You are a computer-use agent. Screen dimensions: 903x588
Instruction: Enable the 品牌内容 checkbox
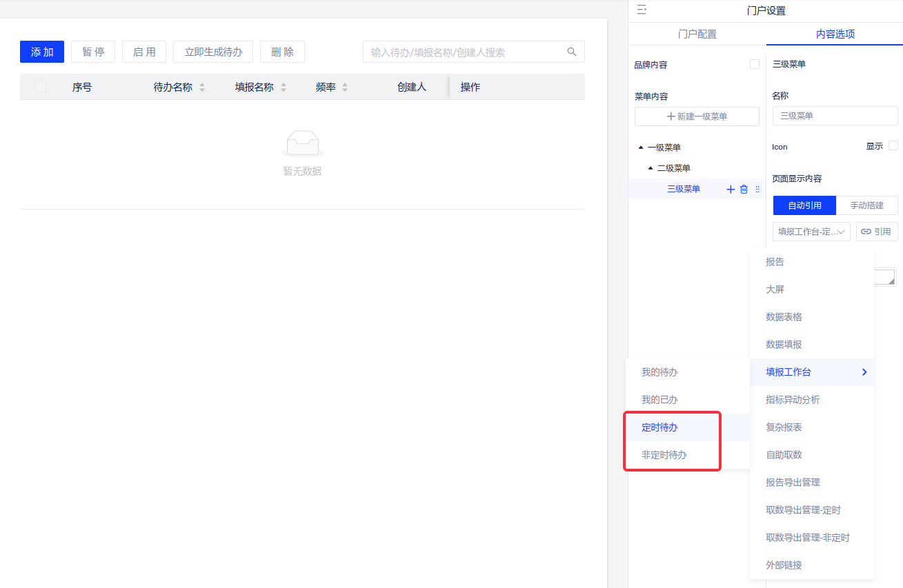point(755,64)
